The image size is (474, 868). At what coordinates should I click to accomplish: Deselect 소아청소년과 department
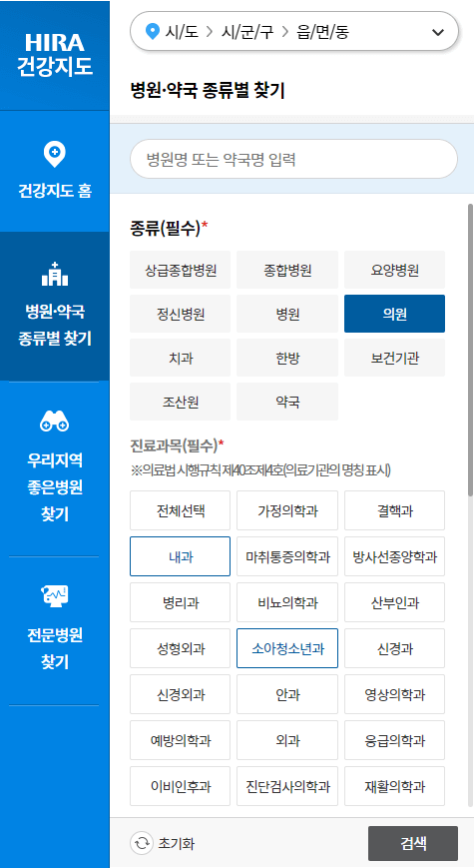click(287, 648)
